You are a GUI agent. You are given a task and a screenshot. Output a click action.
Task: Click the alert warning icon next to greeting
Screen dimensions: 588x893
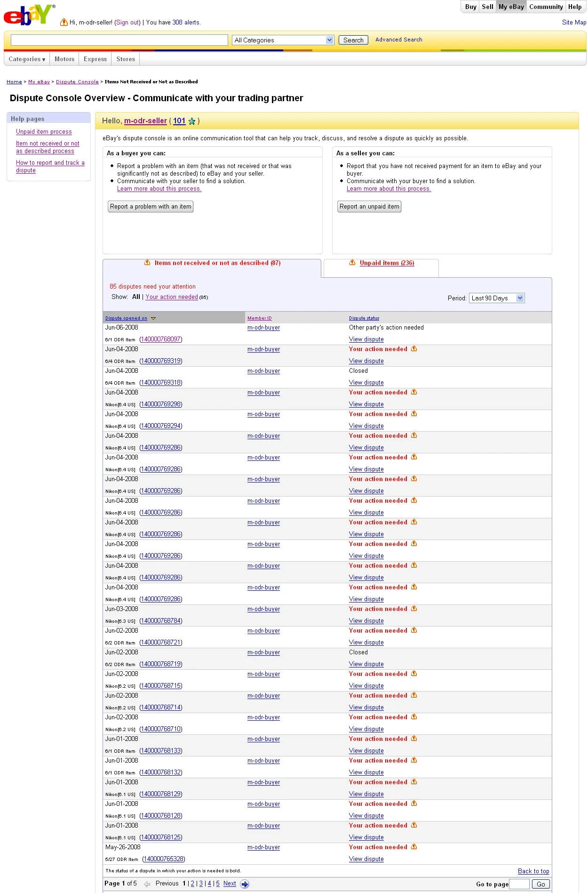coord(64,22)
